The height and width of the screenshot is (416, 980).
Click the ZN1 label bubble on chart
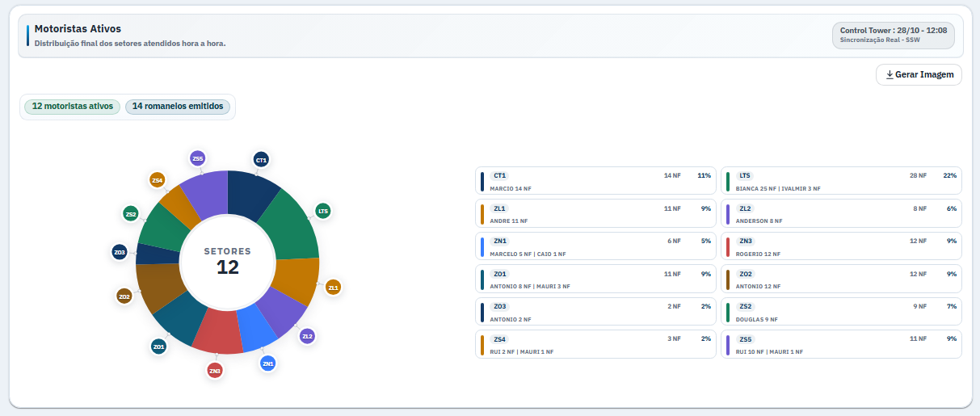point(268,363)
